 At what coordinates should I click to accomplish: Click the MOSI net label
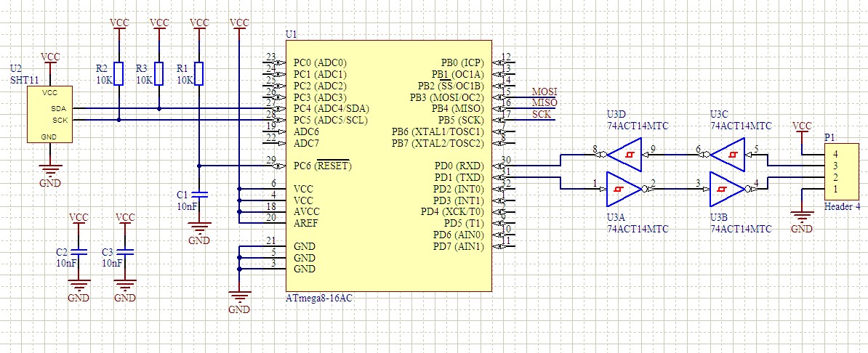pos(544,92)
